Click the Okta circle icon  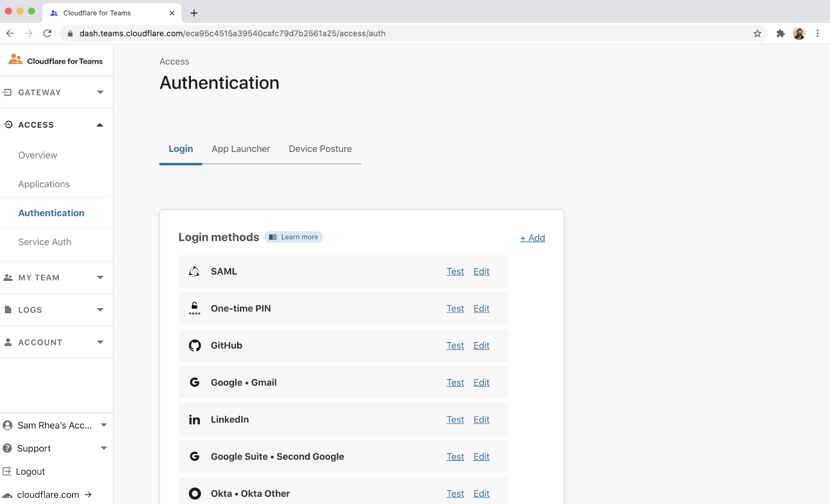click(x=194, y=493)
